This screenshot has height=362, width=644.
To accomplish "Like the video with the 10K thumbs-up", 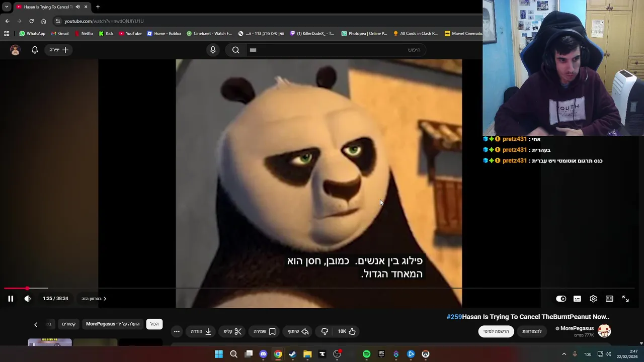I will pyautogui.click(x=347, y=331).
